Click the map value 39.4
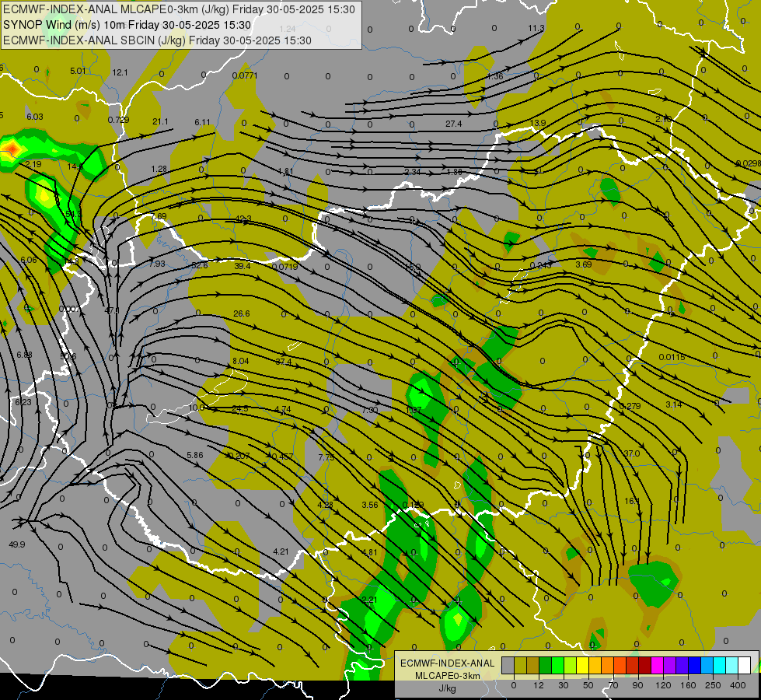Image resolution: width=761 pixels, height=700 pixels. pos(243,266)
